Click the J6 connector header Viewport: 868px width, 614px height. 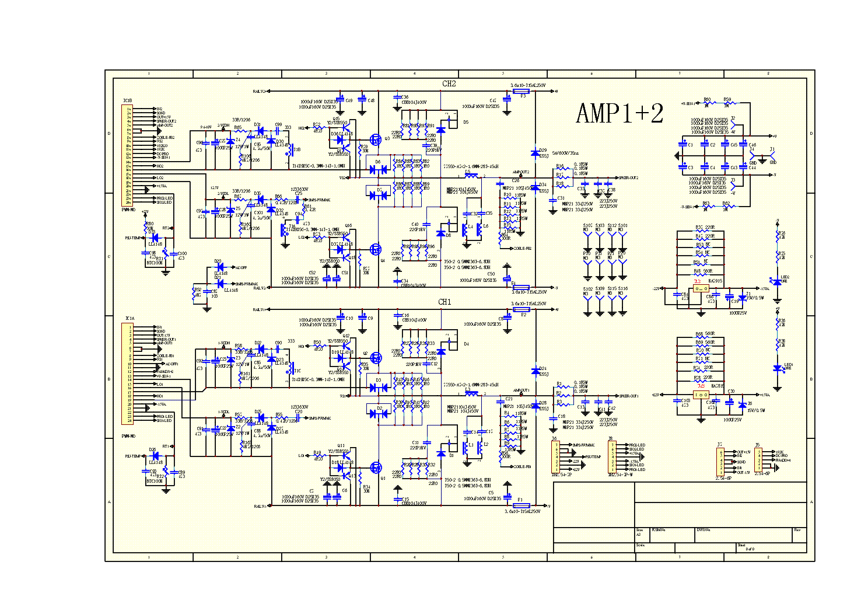(x=555, y=456)
